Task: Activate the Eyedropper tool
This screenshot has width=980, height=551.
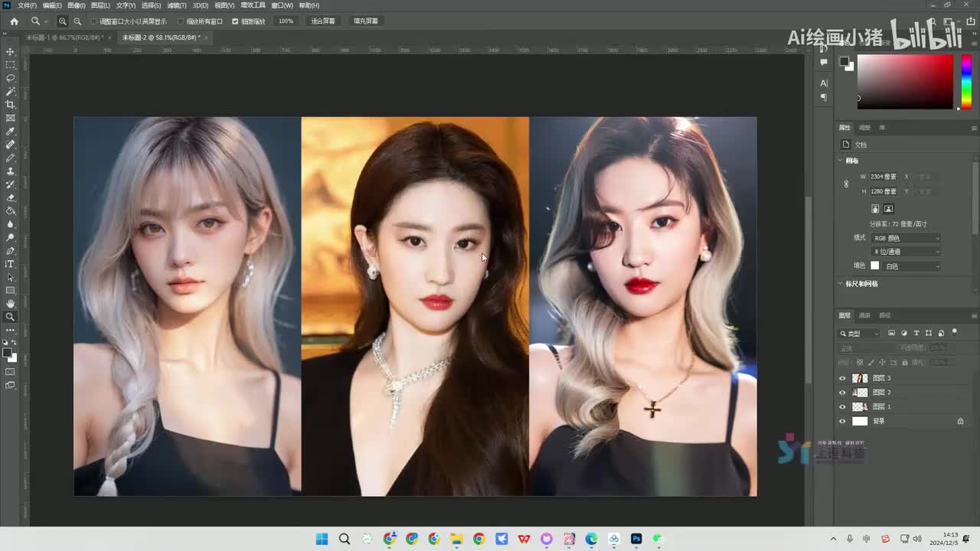Action: coord(10,132)
